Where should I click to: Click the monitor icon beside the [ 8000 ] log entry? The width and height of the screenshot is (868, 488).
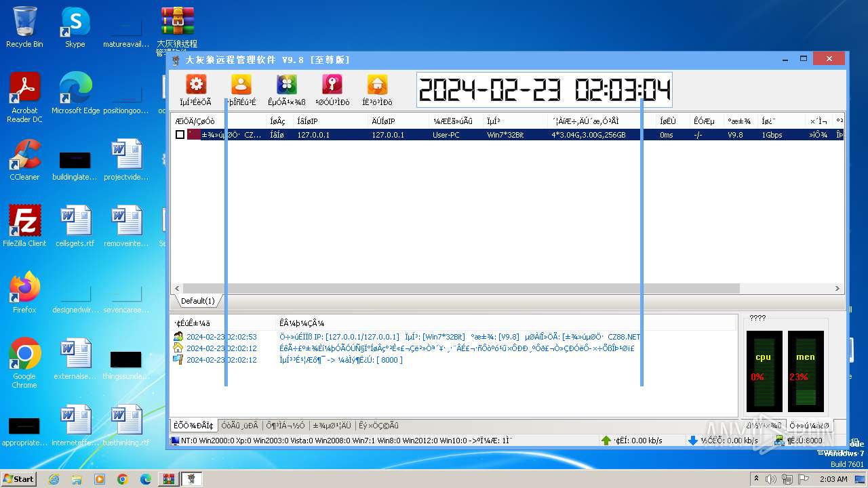(x=178, y=360)
